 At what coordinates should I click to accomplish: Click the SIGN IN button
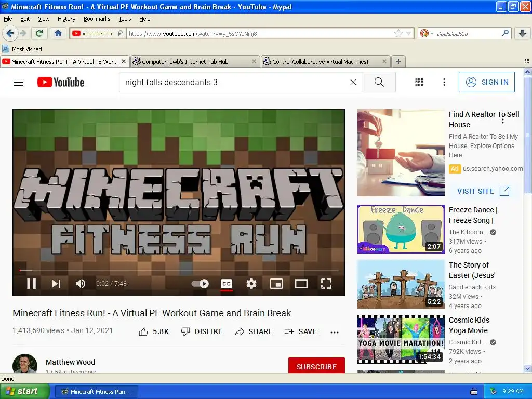486,82
